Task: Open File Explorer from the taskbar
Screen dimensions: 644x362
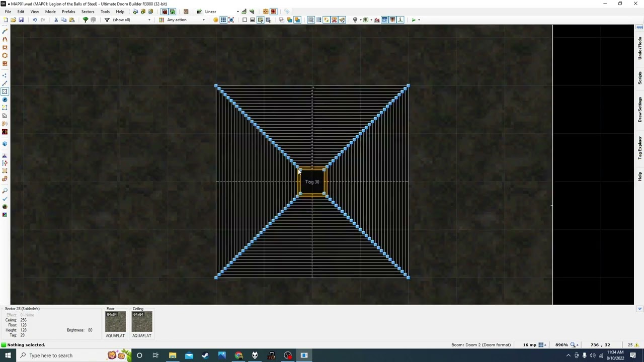Action: pos(172,355)
